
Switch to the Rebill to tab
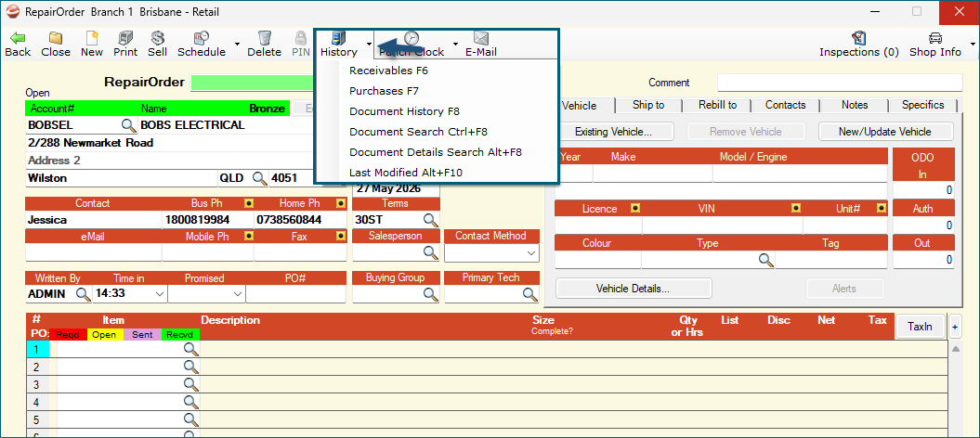pos(717,106)
